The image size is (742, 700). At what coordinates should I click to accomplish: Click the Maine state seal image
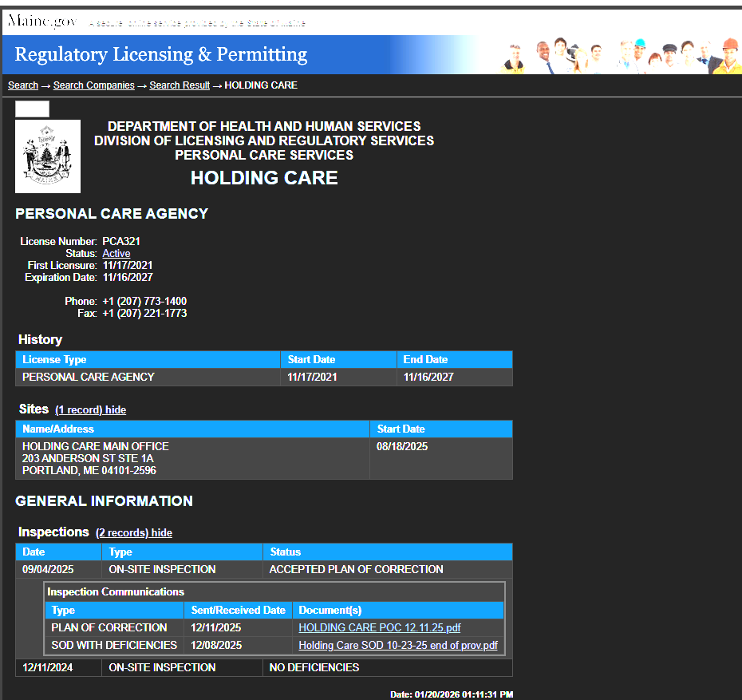pos(48,156)
